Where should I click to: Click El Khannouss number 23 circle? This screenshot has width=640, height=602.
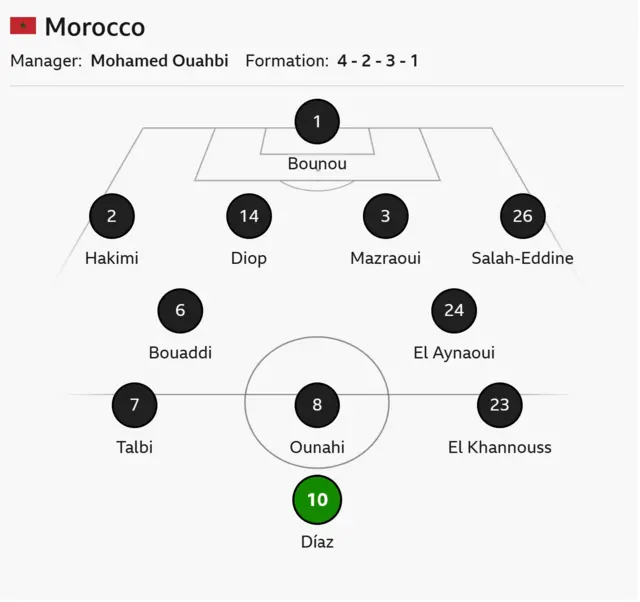coord(500,405)
